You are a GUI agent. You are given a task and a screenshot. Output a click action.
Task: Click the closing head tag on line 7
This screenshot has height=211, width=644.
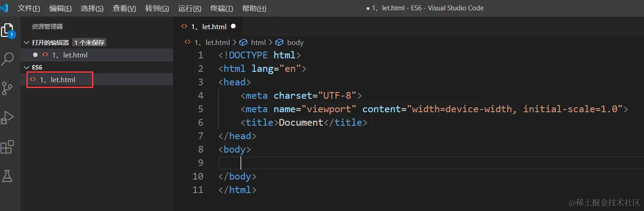(237, 136)
